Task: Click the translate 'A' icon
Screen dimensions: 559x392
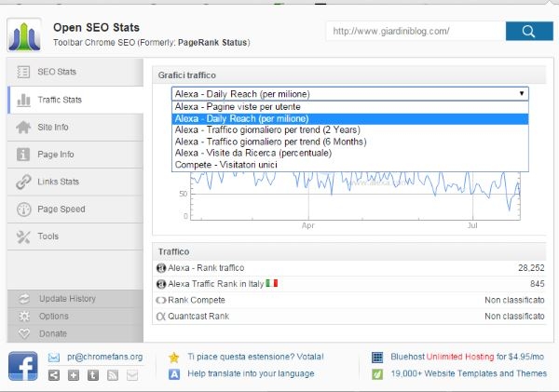Action: pyautogui.click(x=174, y=374)
